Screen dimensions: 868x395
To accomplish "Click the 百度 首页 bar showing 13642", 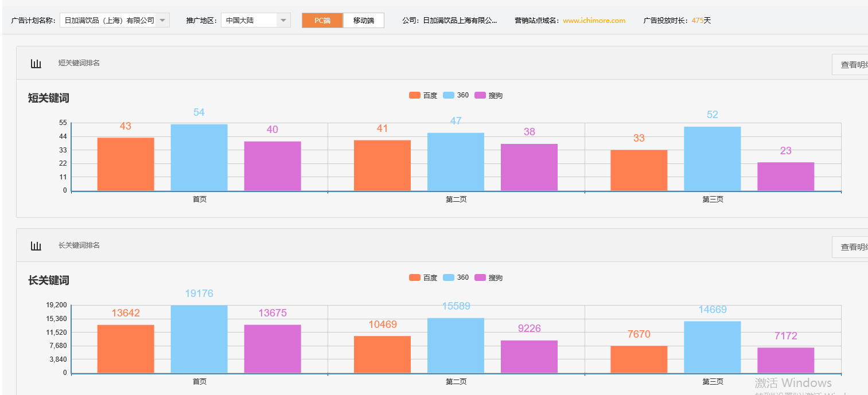I will pos(126,349).
